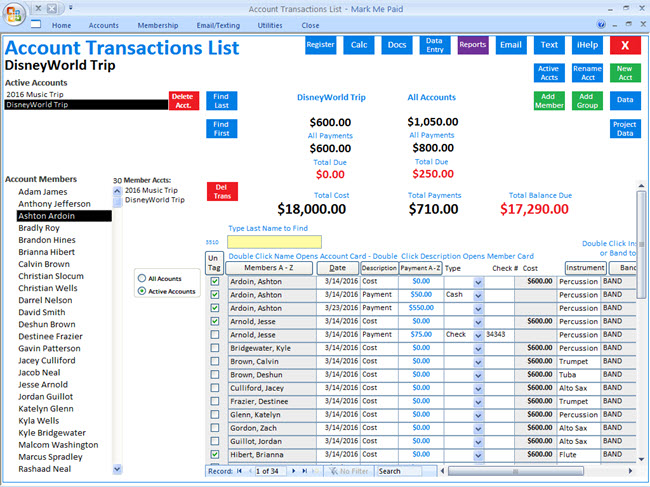Open the iHelp button
Image resolution: width=650 pixels, height=487 pixels.
pyautogui.click(x=587, y=45)
